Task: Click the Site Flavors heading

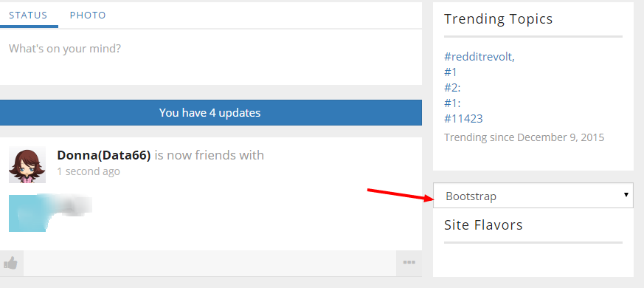Action: (x=483, y=225)
